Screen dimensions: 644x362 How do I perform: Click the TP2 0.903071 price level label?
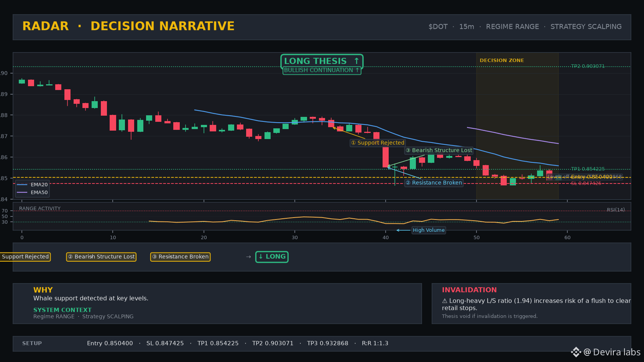588,66
